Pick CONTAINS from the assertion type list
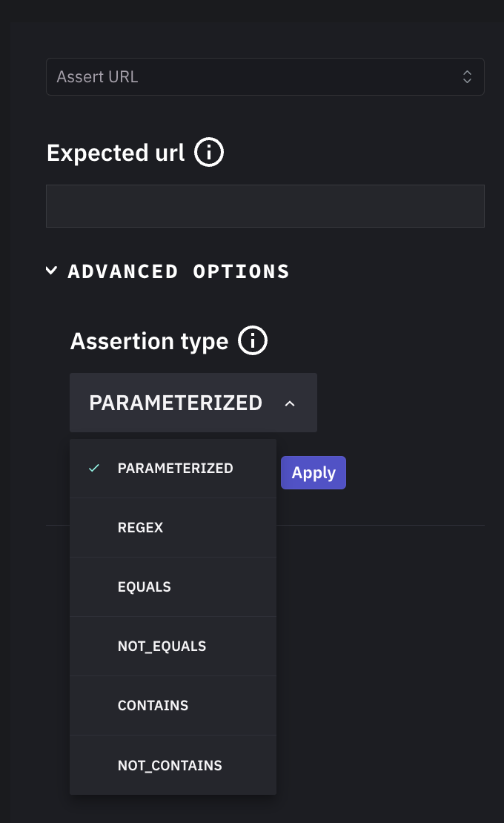 click(153, 705)
